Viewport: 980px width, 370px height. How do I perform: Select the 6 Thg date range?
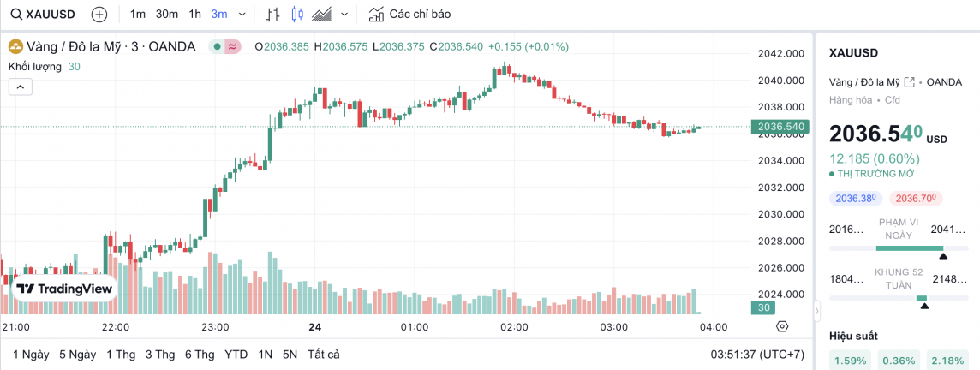point(199,355)
